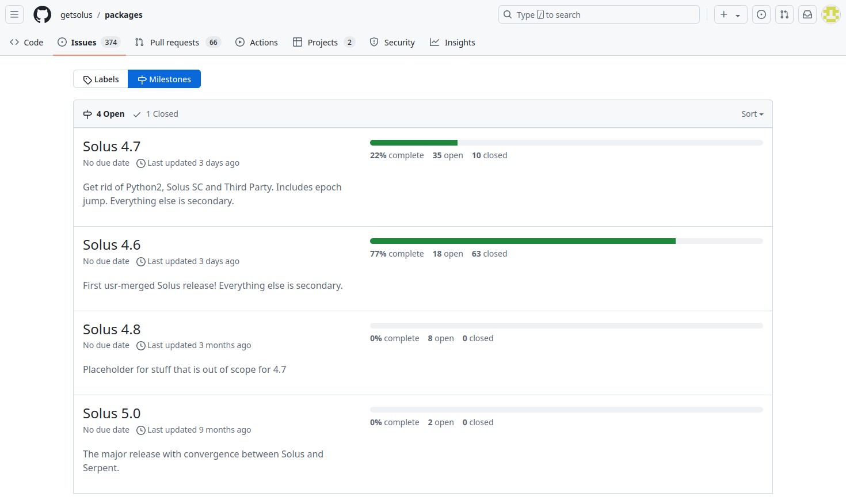Open the Solus 4.8 milestone
Screen dimensions: 846x504
[x=112, y=329]
